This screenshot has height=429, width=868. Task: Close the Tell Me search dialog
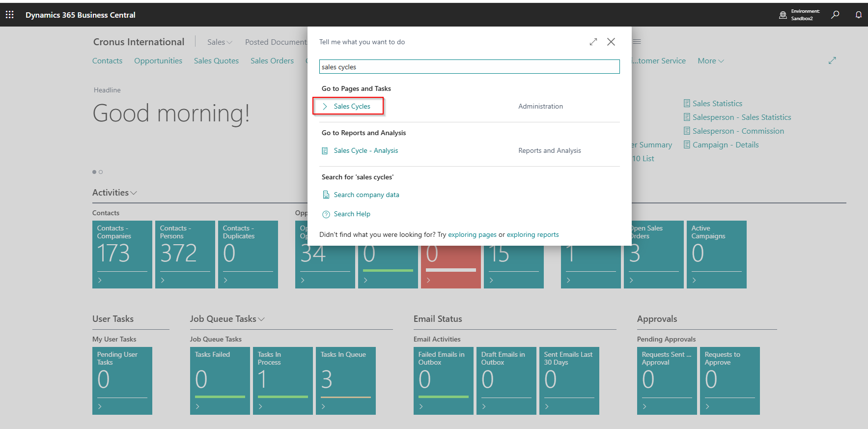pos(611,42)
